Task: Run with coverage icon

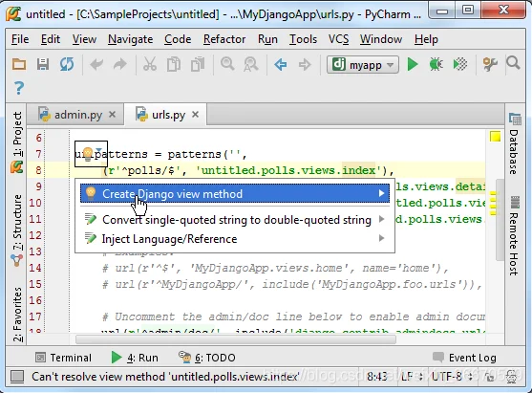Action: 460,64
